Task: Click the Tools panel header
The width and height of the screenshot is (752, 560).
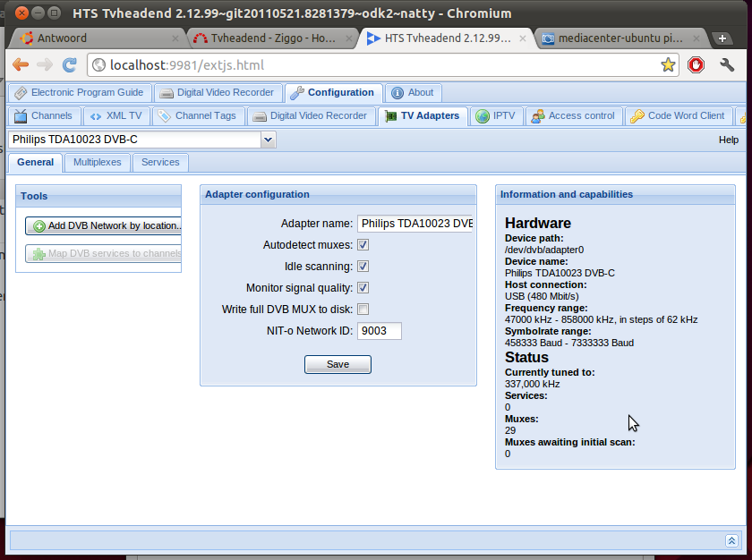Action: [98, 196]
